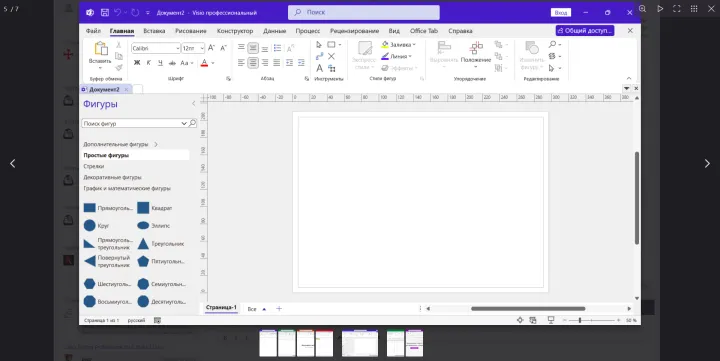Viewport: 720px width, 361px height.
Task: Click the Circle shape icon
Action: [90, 226]
